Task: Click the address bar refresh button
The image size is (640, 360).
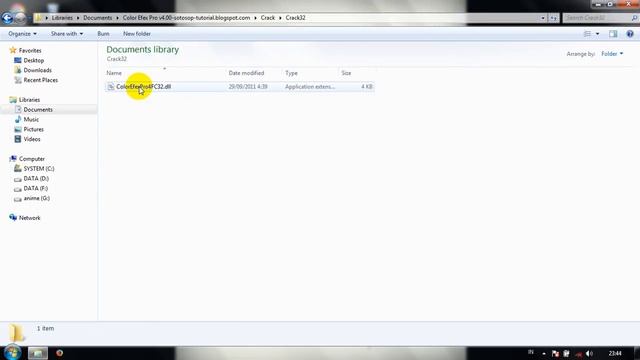Action: click(553, 18)
